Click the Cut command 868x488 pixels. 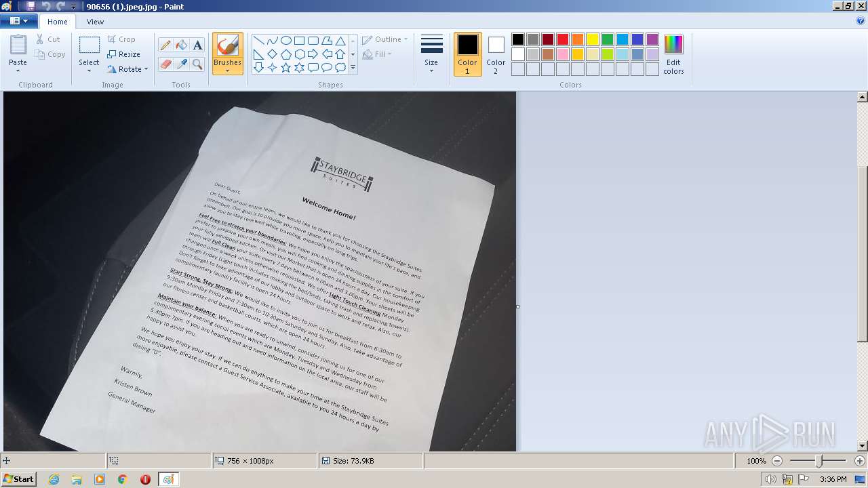[47, 39]
